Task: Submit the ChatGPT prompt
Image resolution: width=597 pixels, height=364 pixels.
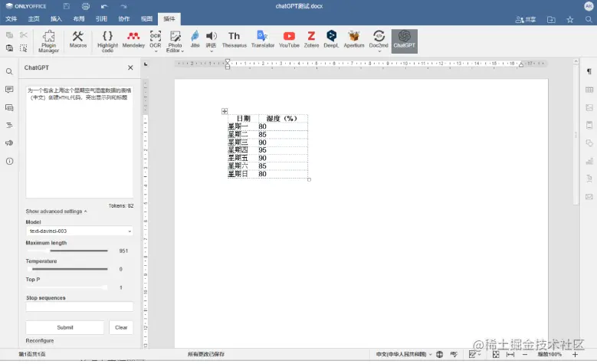Action: pyautogui.click(x=64, y=327)
